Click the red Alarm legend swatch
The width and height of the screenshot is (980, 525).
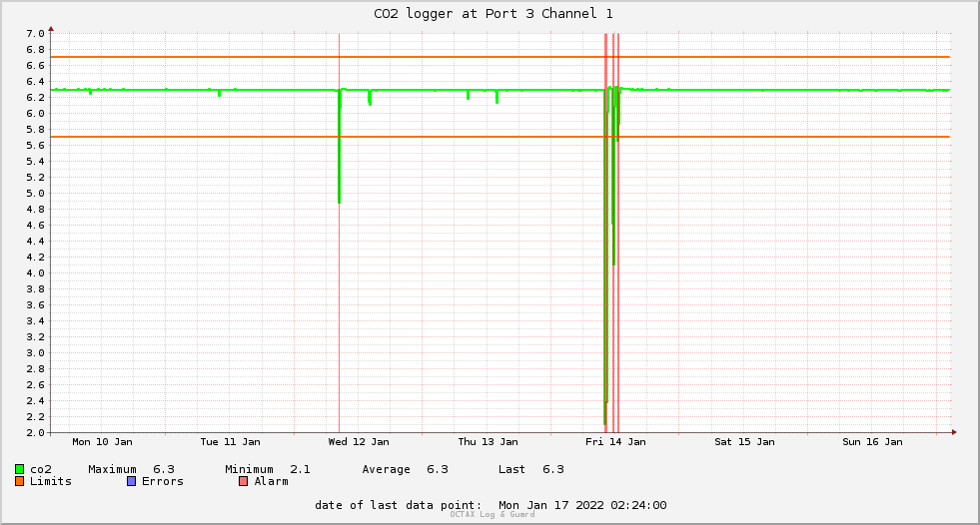click(x=243, y=481)
